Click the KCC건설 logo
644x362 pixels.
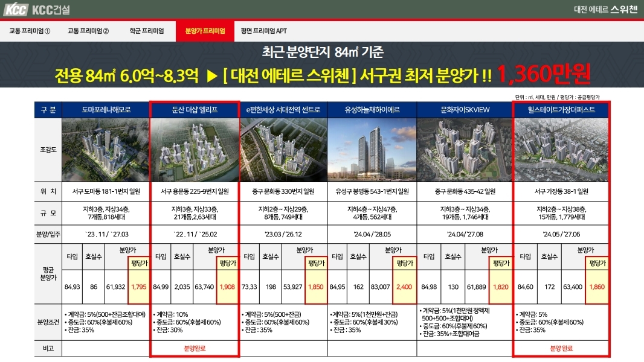tap(37, 10)
